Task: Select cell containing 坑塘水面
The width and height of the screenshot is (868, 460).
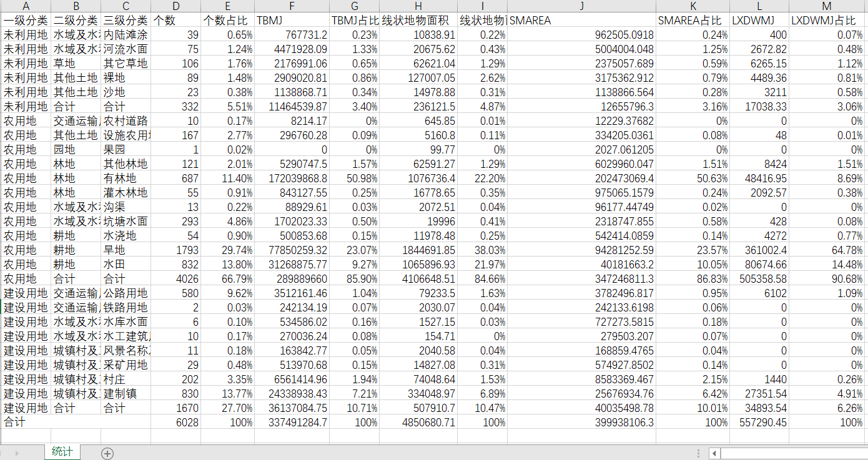Action: (x=126, y=222)
